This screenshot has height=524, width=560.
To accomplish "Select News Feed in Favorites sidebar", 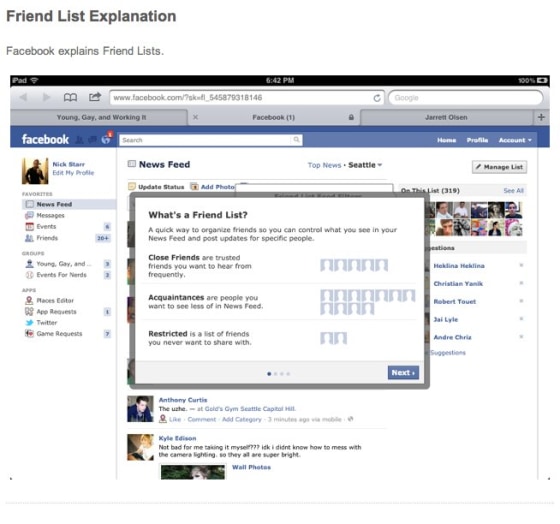I will [x=69, y=204].
